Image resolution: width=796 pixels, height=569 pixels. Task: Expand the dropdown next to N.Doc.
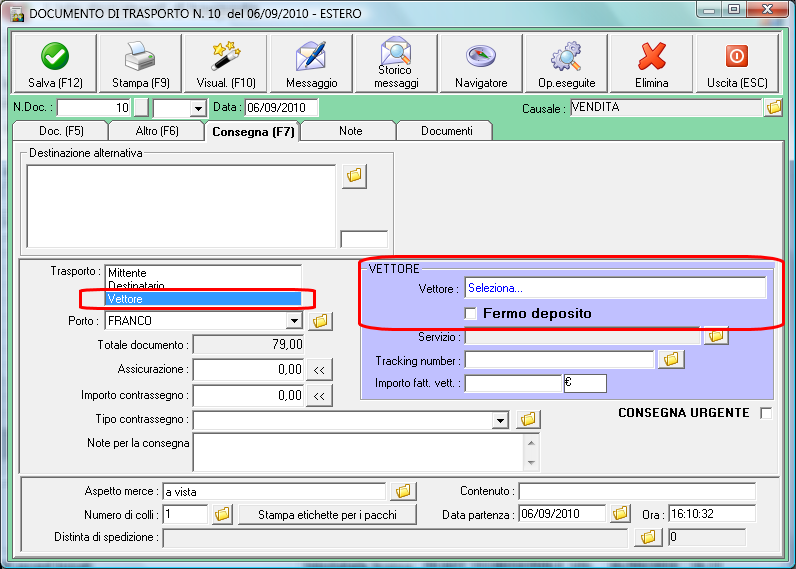[x=198, y=108]
